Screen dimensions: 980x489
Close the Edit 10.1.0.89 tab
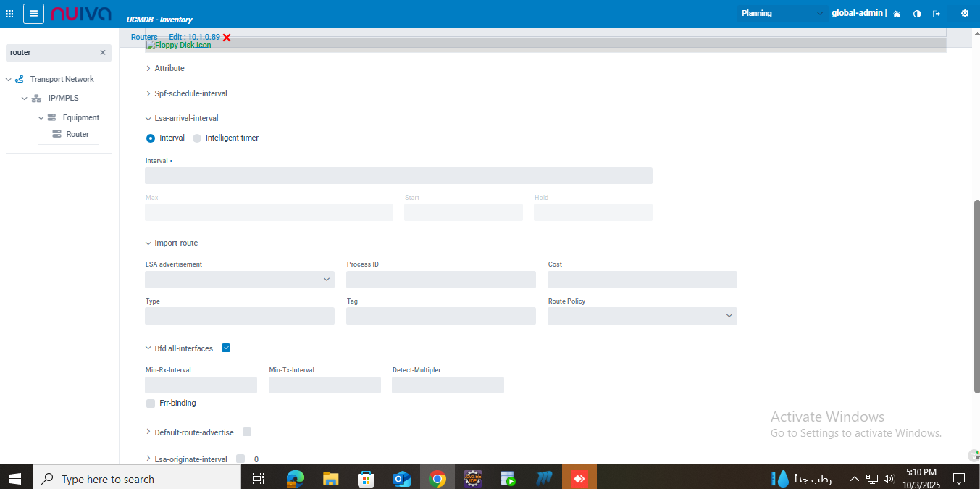pyautogui.click(x=227, y=38)
